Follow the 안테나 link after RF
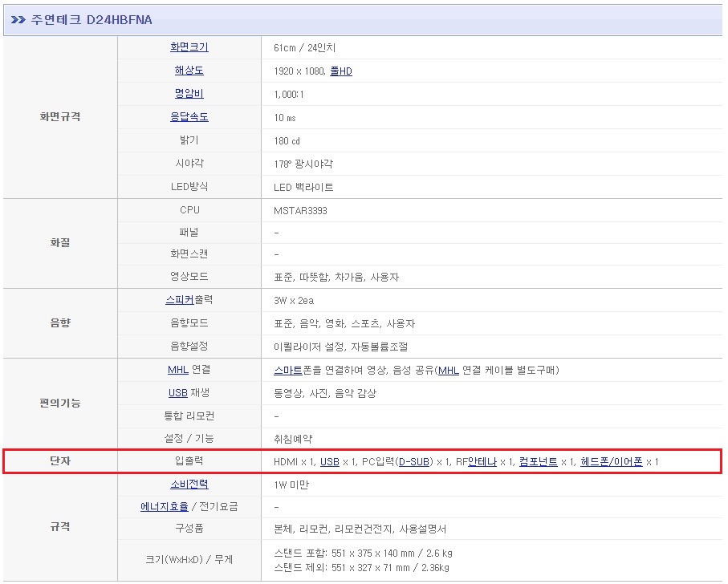728x584 pixels. (482, 462)
